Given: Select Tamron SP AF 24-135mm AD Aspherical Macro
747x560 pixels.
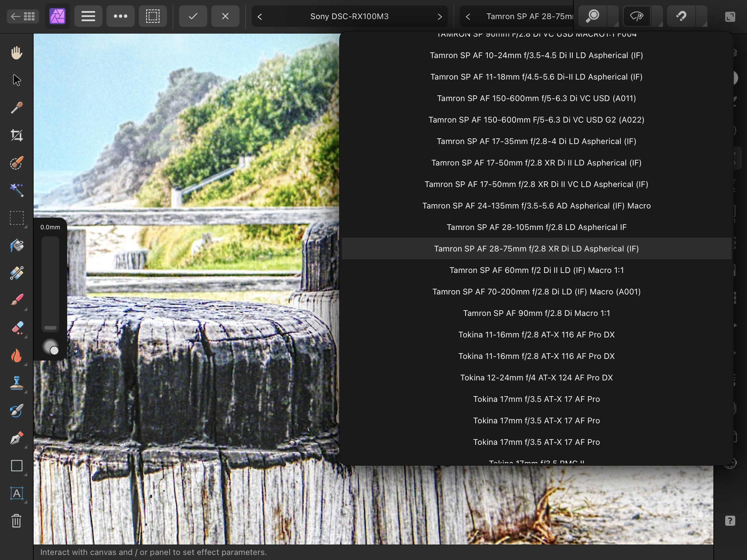Looking at the screenshot, I should click(536, 206).
